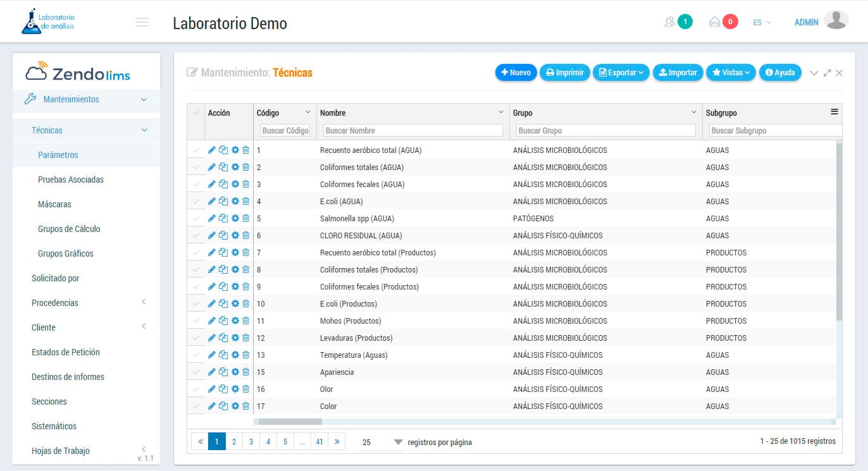The height and width of the screenshot is (471, 868).
Task: Open the hamburger menu toggle
Action: [x=142, y=22]
